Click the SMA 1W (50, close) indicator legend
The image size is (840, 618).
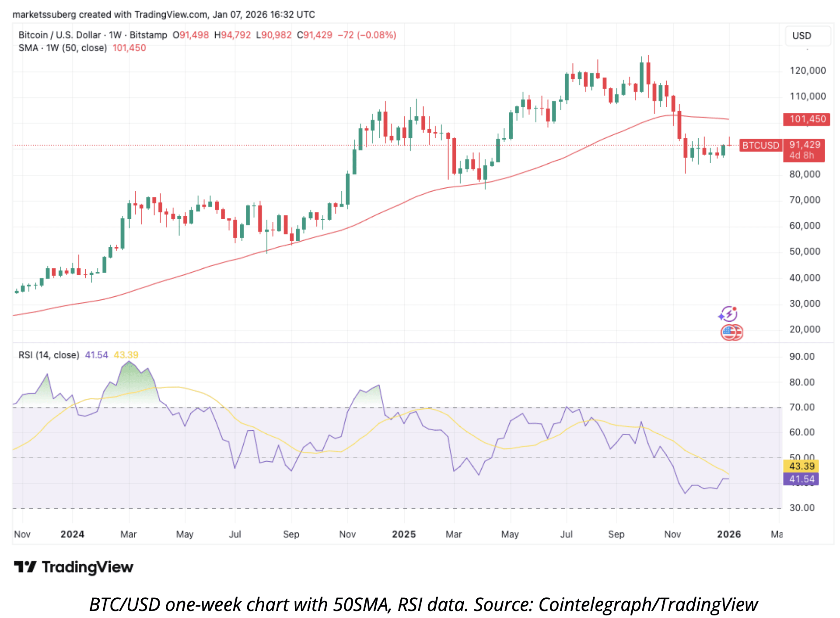click(x=63, y=48)
